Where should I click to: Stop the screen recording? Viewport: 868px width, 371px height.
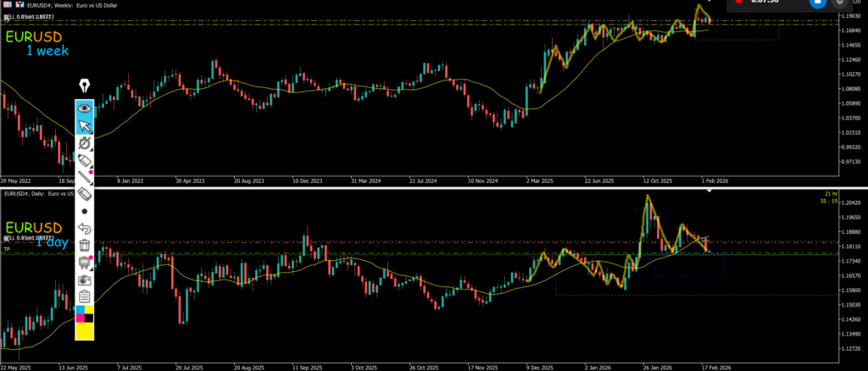point(818,3)
